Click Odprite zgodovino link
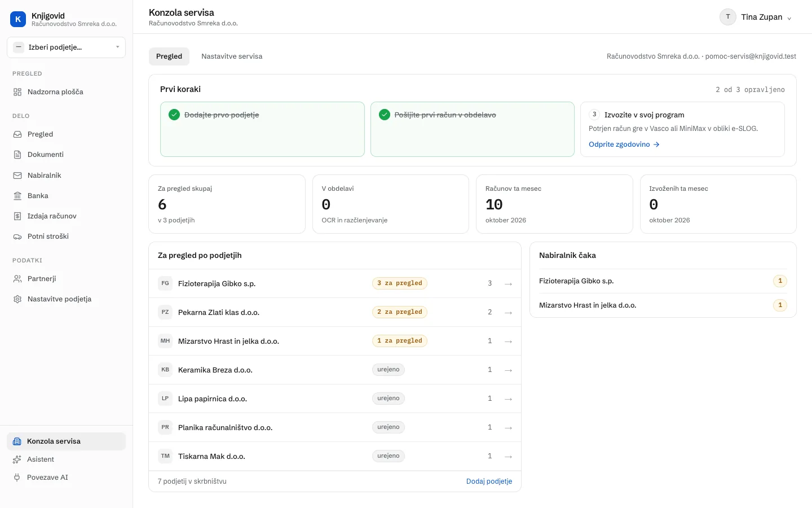Viewport: 812px width, 508px height. pyautogui.click(x=624, y=144)
